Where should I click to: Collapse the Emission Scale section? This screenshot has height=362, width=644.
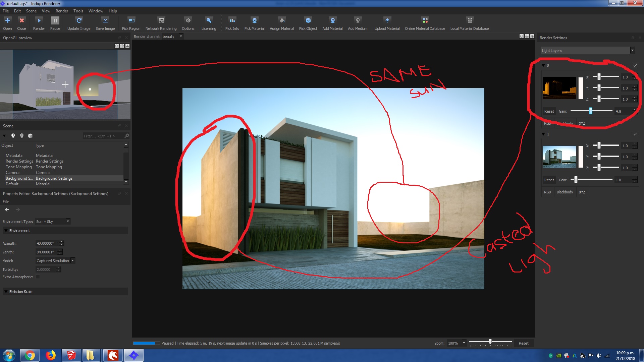(x=6, y=292)
